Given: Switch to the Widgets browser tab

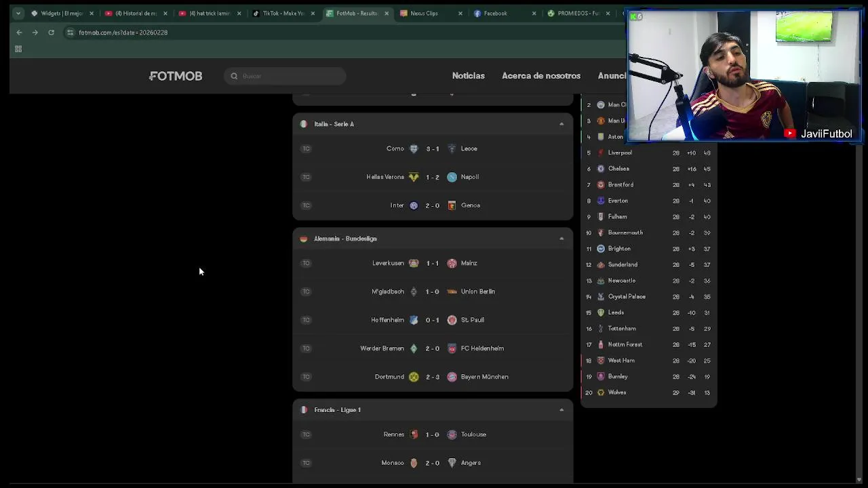Looking at the screenshot, I should click(61, 13).
